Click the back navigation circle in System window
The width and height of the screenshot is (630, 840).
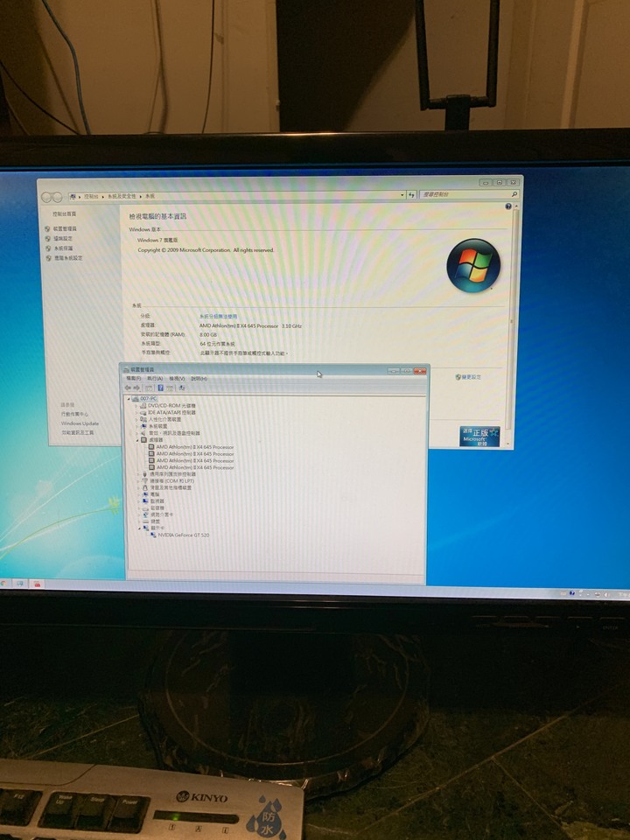pos(46,197)
